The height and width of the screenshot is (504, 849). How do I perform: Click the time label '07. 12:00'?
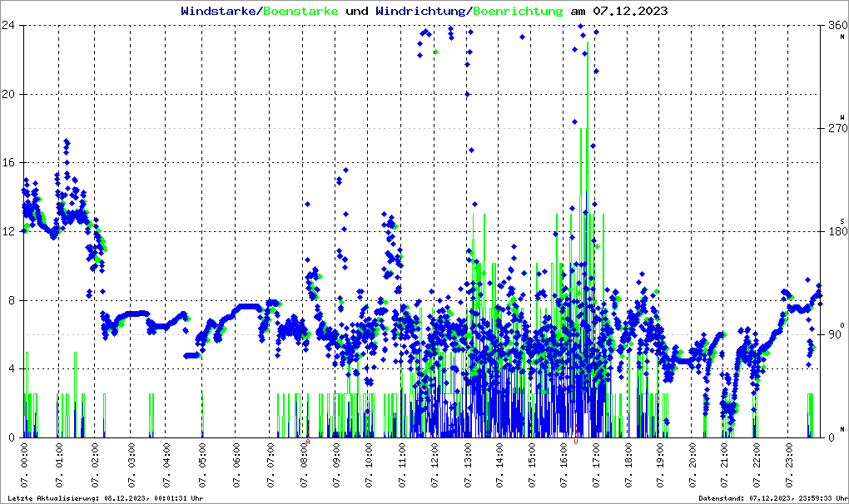click(434, 465)
